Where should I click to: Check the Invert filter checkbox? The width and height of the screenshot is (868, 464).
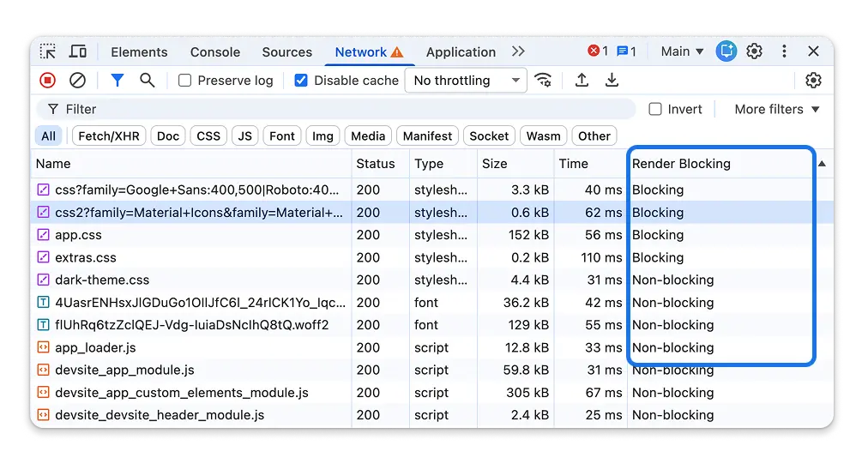655,110
